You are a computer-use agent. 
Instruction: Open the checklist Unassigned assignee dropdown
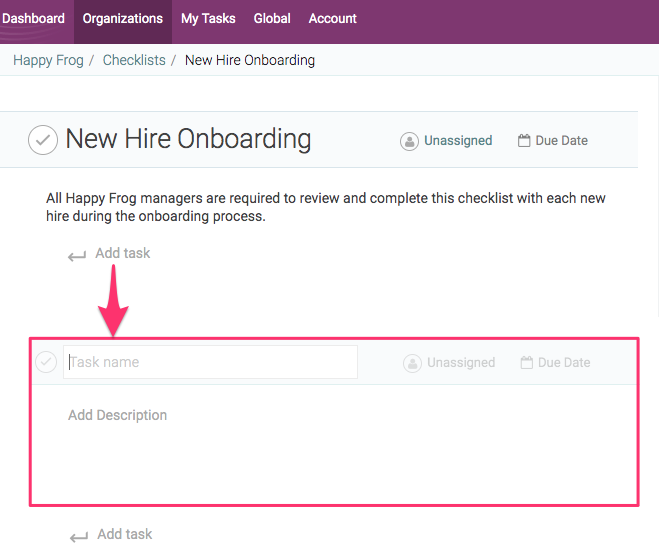tap(458, 141)
